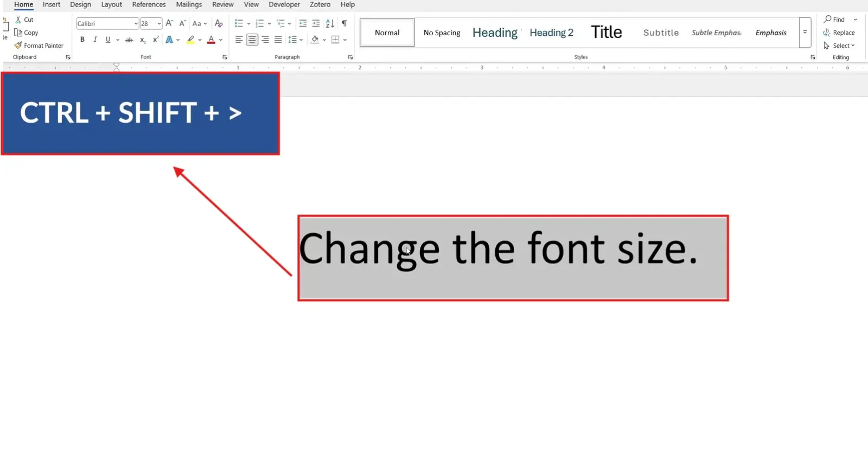Align text left
Viewport: 868px width, 453px height.
(239, 40)
